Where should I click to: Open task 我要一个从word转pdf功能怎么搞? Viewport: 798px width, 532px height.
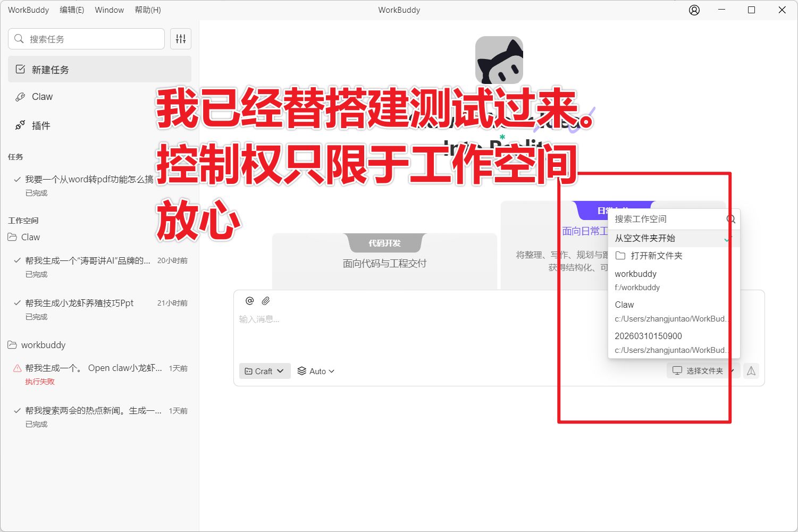[x=99, y=185]
